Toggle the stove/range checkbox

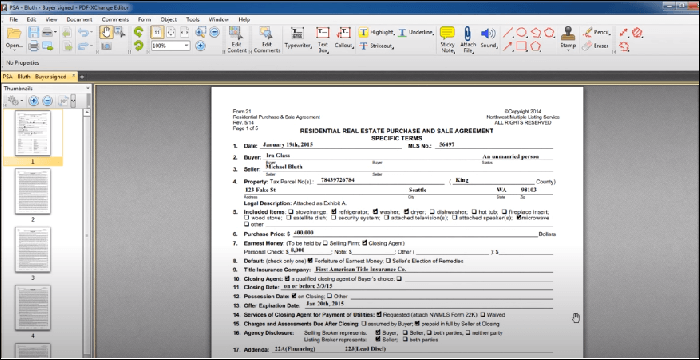click(291, 212)
